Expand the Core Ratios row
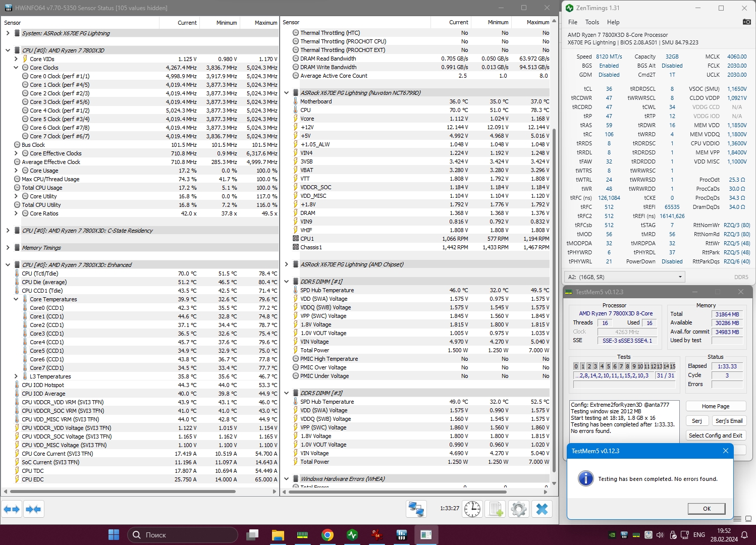This screenshot has width=756, height=545. pos(16,213)
